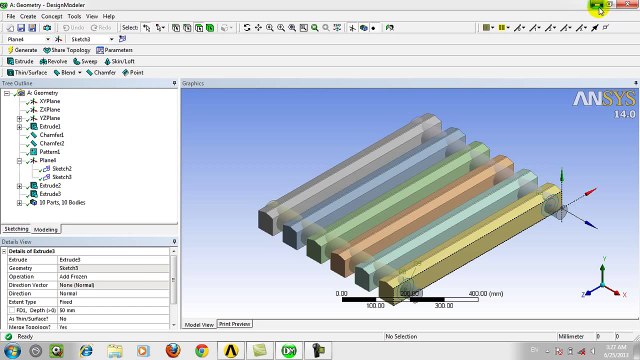Open the Parameters button

pos(114,50)
